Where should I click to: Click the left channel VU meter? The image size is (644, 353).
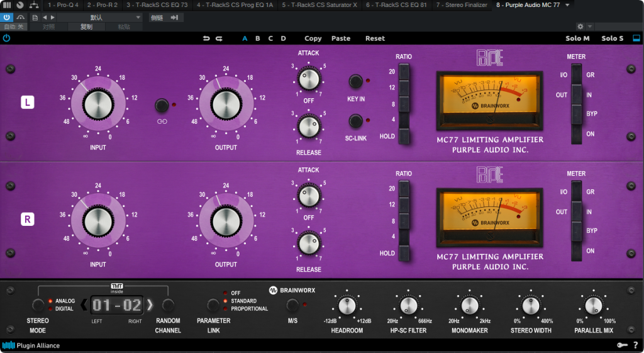(x=489, y=100)
